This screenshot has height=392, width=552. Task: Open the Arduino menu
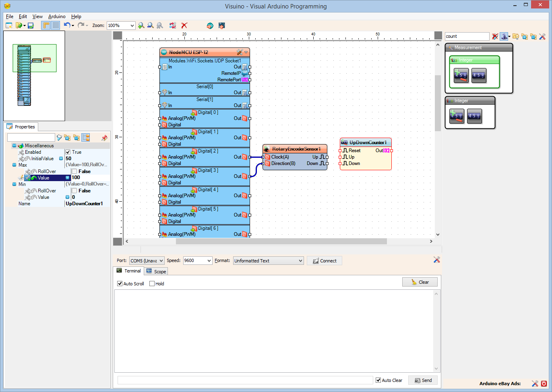click(57, 17)
